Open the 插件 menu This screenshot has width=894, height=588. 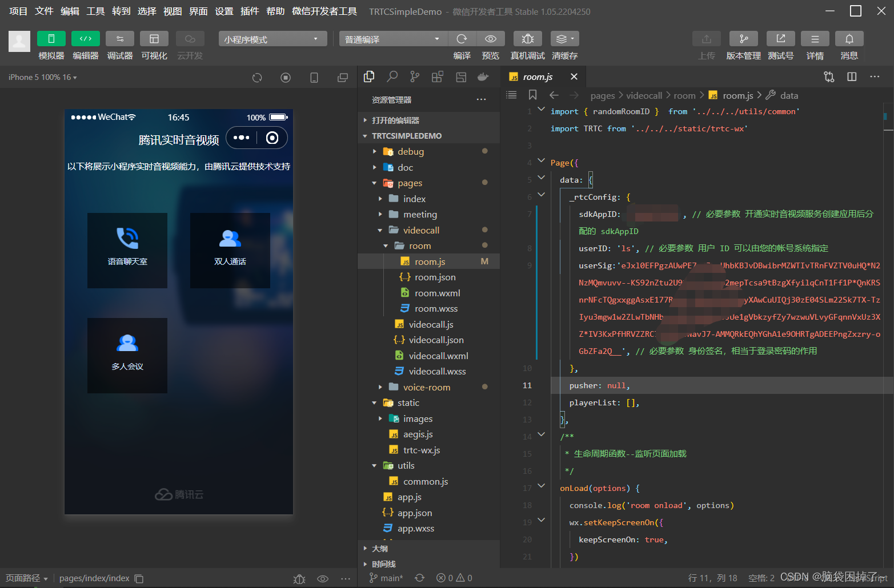click(250, 11)
